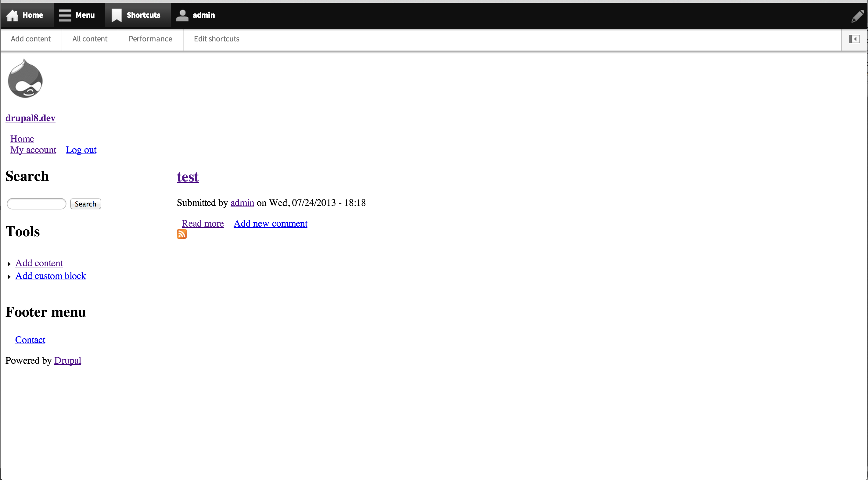
Task: Open the Read more link
Action: pyautogui.click(x=203, y=224)
